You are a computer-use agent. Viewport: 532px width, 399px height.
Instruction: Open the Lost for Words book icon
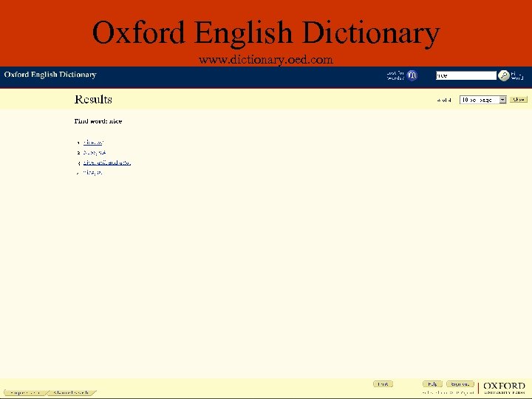[x=412, y=75]
